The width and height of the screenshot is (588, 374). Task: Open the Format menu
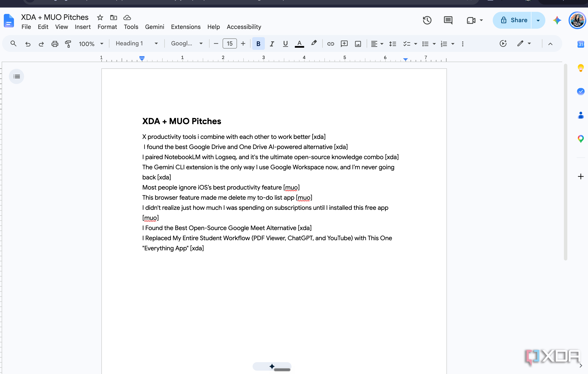pos(107,27)
